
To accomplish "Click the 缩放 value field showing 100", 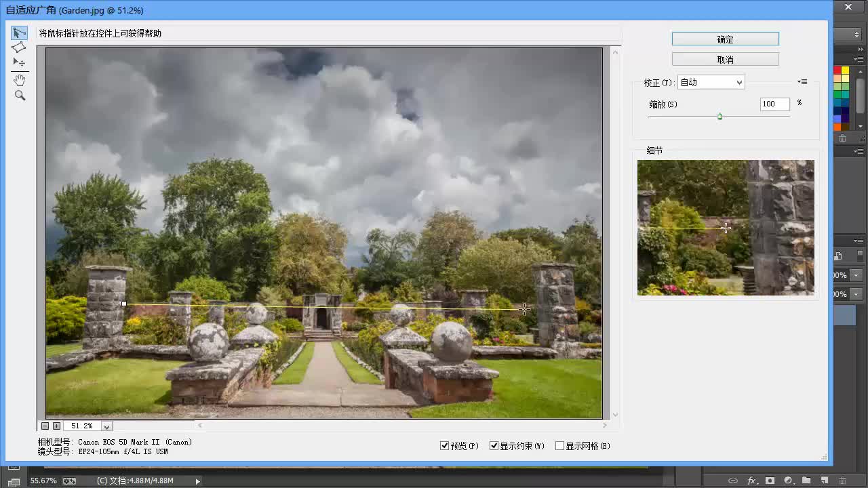I will click(x=774, y=104).
